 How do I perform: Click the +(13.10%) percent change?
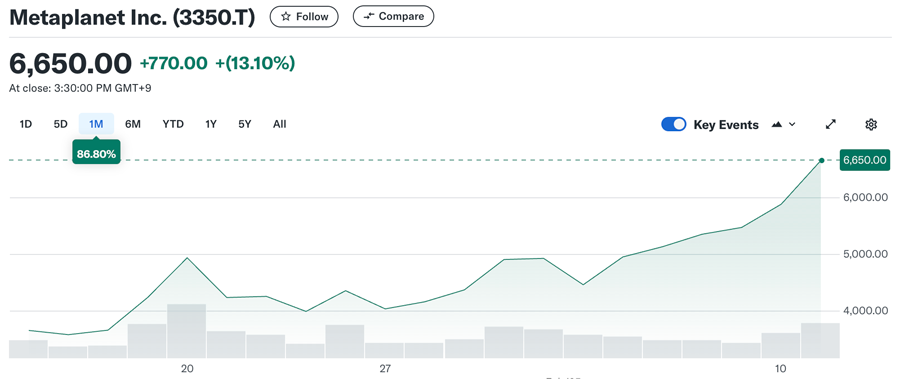(255, 63)
